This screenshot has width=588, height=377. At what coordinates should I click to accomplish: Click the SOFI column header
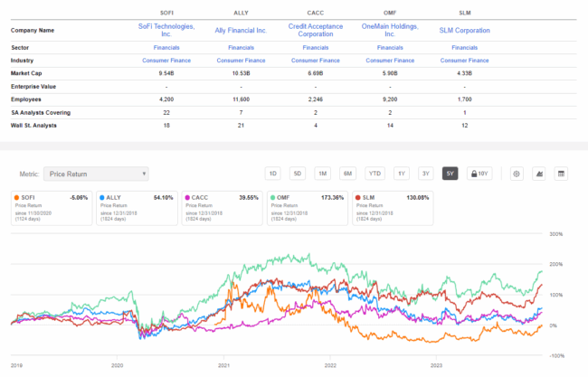coord(166,13)
